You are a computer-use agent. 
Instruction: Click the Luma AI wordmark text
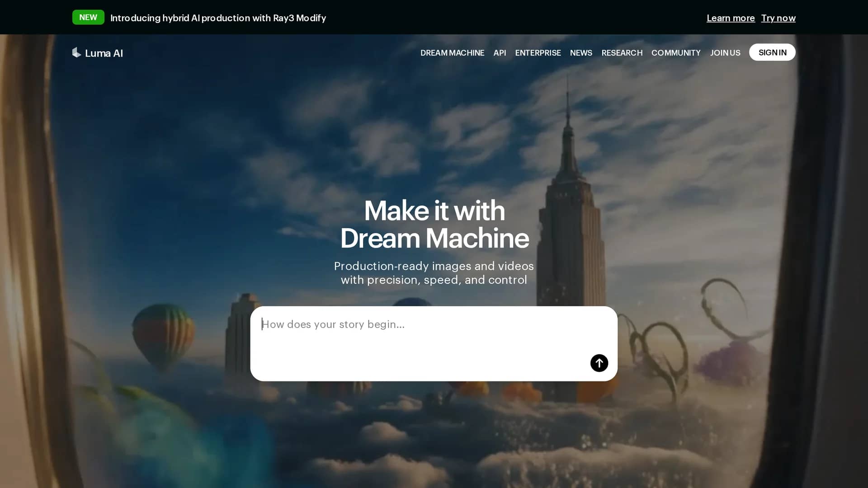pos(104,53)
